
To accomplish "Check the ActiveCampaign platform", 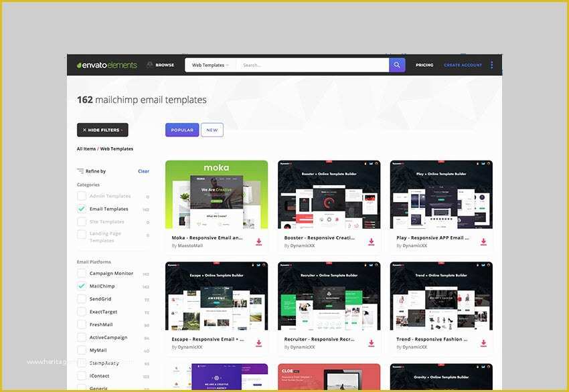I will tap(82, 337).
